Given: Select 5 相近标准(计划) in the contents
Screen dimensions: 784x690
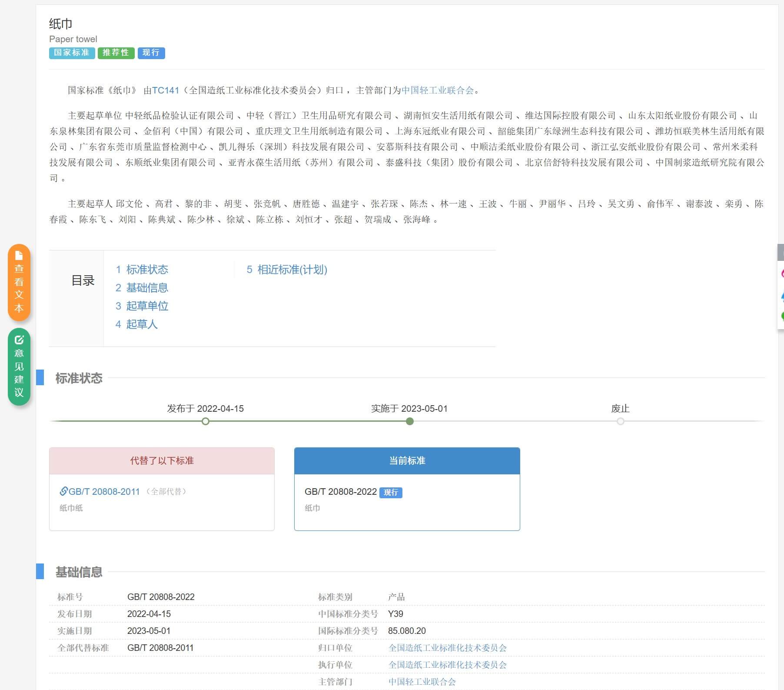Looking at the screenshot, I should click(287, 270).
